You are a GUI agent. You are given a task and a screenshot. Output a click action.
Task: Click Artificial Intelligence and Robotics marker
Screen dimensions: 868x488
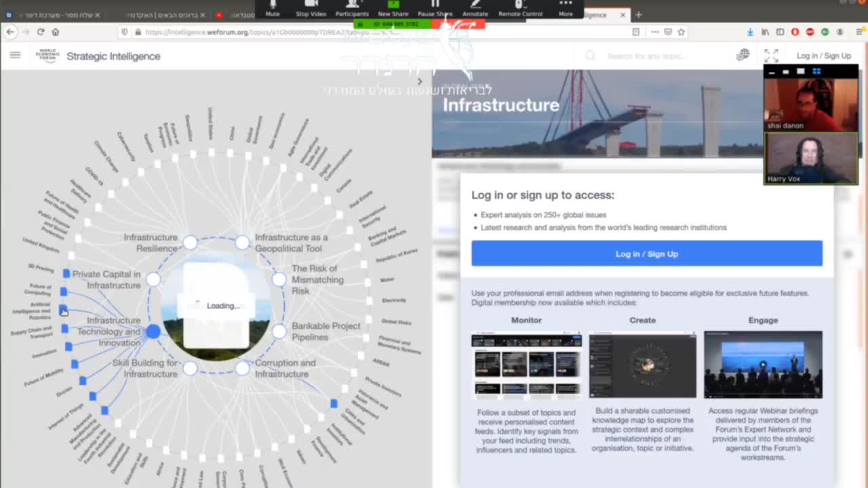[x=62, y=310]
